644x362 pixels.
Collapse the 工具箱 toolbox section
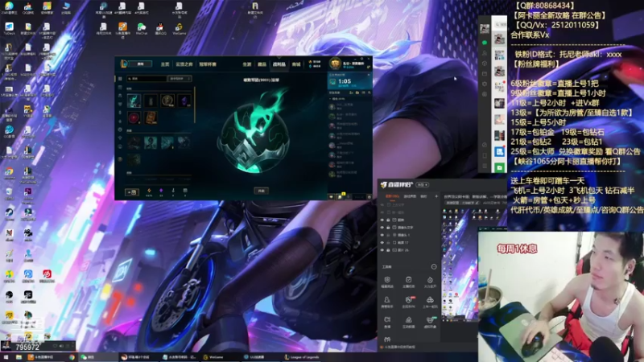pos(434,267)
